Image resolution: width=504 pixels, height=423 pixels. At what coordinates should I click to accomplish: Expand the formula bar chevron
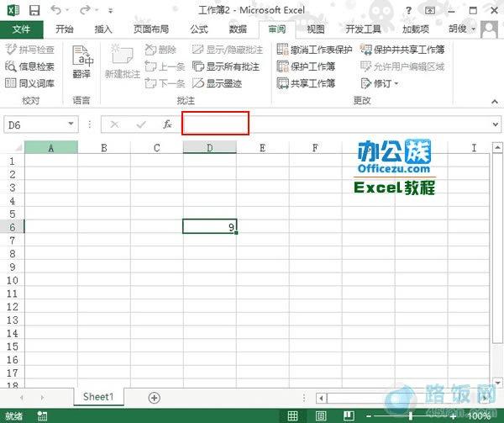[496, 124]
